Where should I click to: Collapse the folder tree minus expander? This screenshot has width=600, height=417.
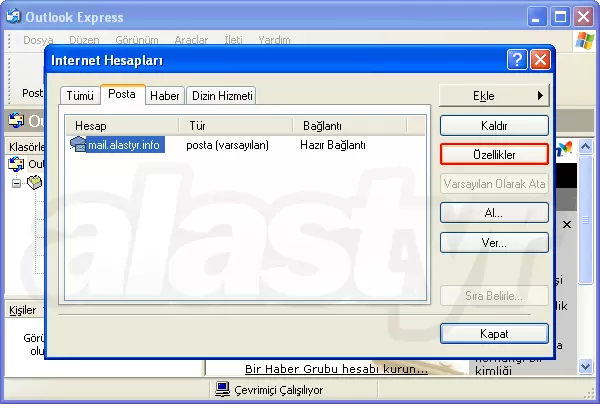16,184
